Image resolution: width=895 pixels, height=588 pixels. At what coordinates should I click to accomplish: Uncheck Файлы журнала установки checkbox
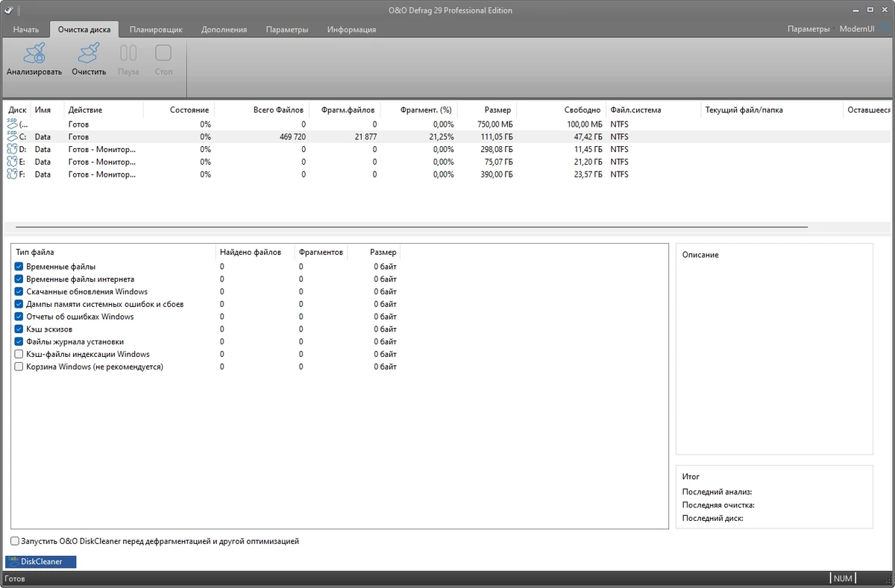[19, 341]
